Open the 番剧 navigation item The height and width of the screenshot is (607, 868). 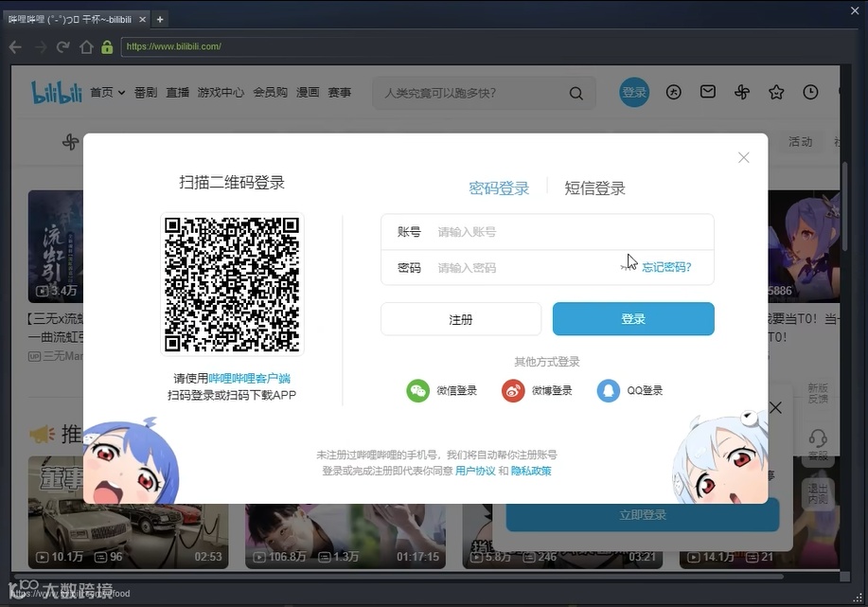pos(146,93)
